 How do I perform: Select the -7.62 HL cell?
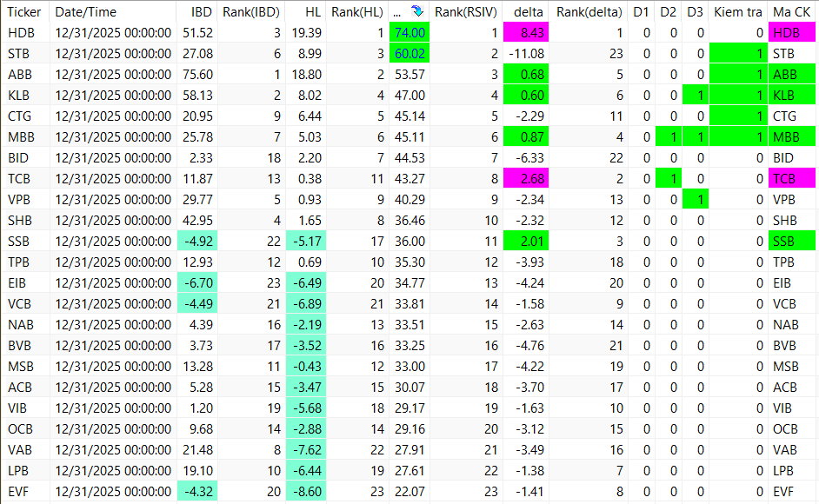point(306,449)
